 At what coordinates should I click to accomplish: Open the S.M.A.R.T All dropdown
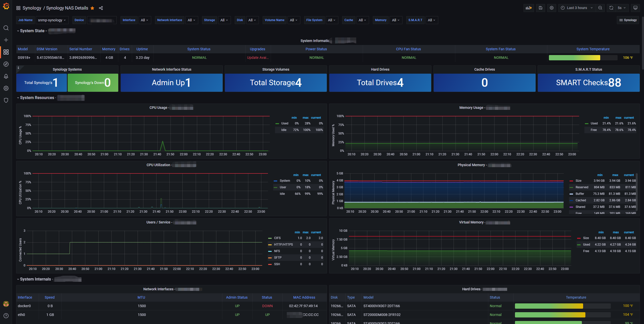(432, 20)
